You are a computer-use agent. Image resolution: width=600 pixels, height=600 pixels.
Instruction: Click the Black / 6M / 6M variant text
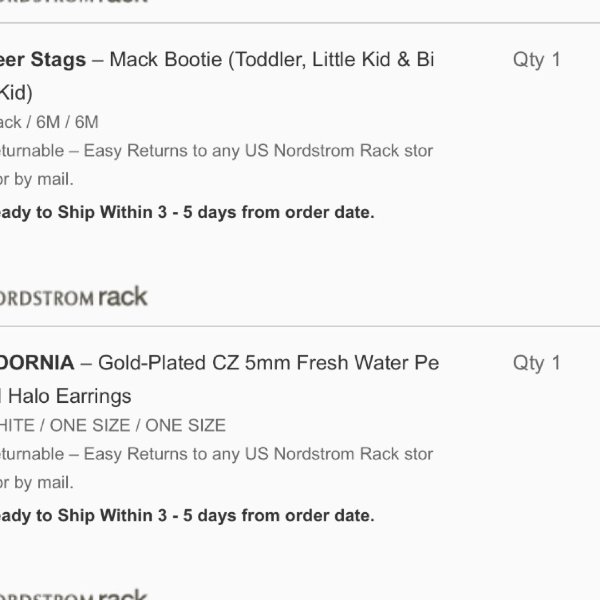point(49,122)
